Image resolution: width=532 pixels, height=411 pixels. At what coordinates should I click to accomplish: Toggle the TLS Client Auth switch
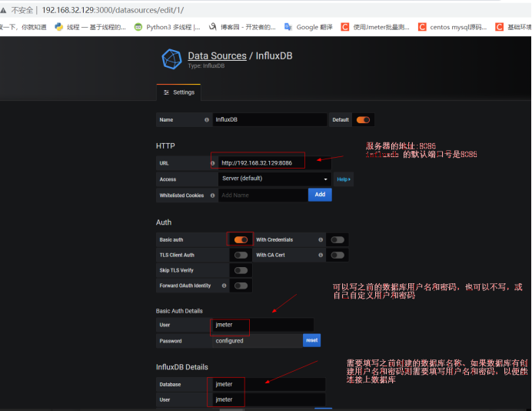[x=241, y=255]
